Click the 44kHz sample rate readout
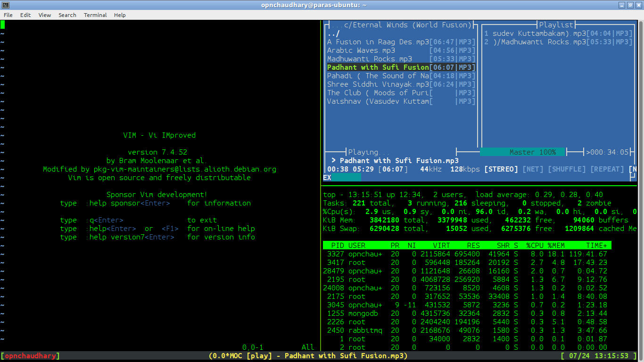Image resolution: width=644 pixels, height=362 pixels. (x=431, y=169)
